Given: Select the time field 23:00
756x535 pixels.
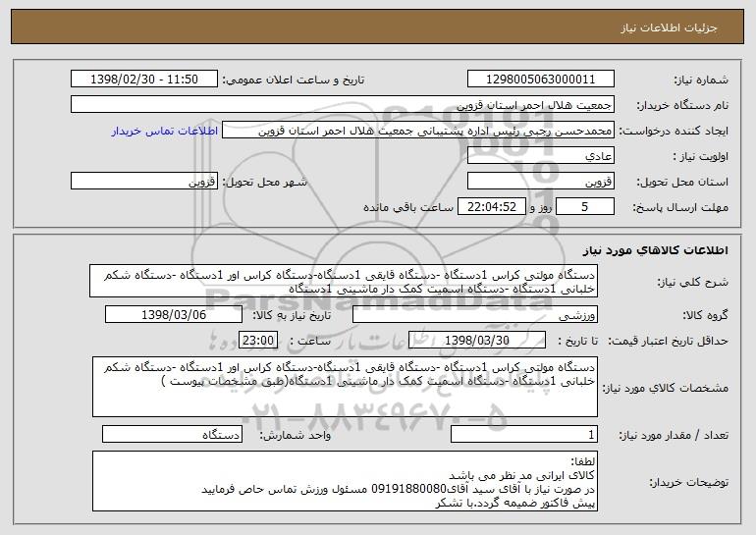Looking at the screenshot, I should pyautogui.click(x=258, y=341).
